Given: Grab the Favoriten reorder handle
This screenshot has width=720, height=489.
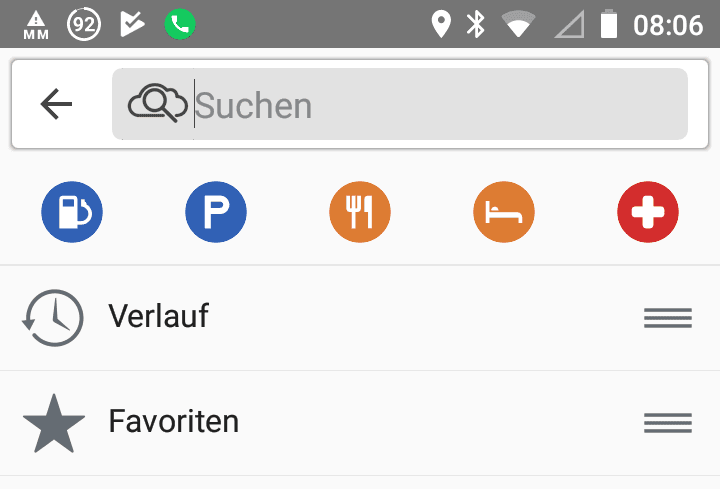Looking at the screenshot, I should point(668,423).
